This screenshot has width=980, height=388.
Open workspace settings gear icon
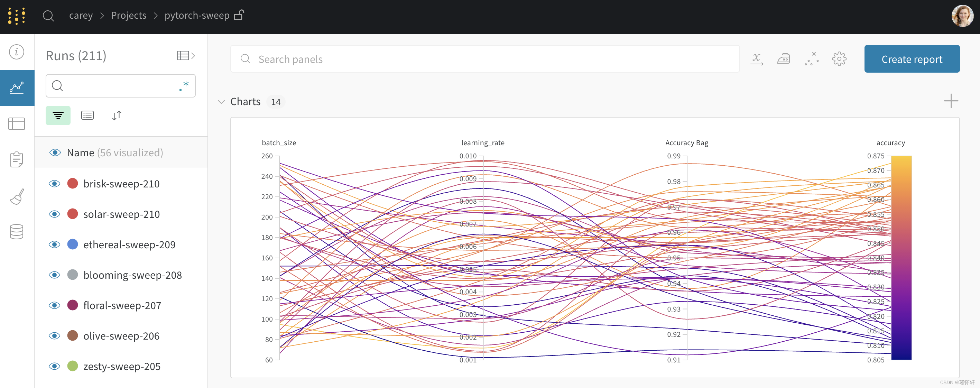tap(839, 59)
